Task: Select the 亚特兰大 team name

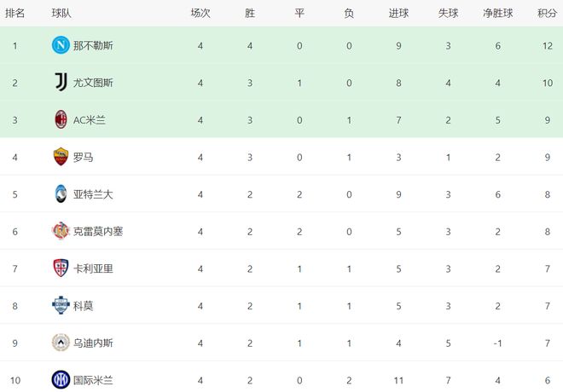Action: [x=93, y=194]
